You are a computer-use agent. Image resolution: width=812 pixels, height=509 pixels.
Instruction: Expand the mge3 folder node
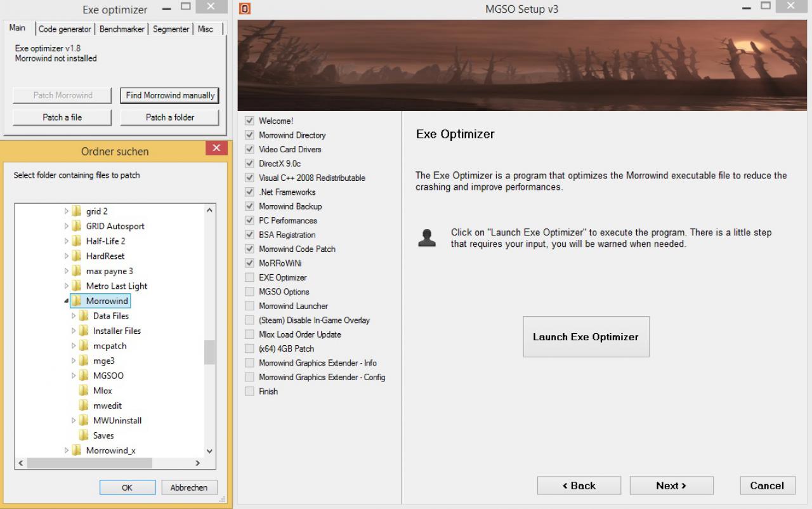pyautogui.click(x=74, y=360)
